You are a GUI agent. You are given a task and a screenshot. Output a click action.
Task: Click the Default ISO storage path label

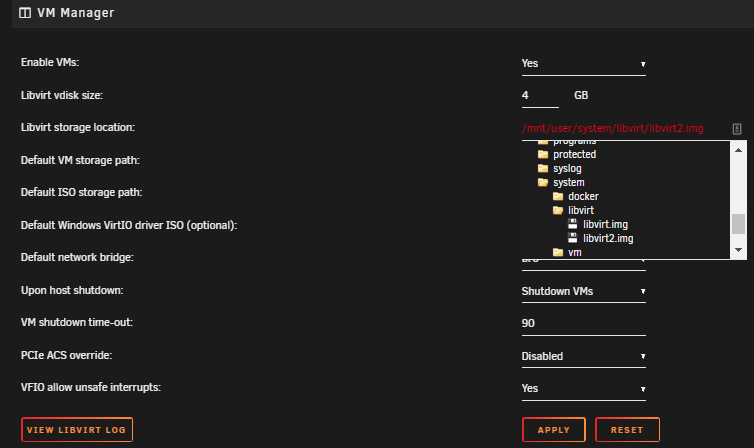81,193
